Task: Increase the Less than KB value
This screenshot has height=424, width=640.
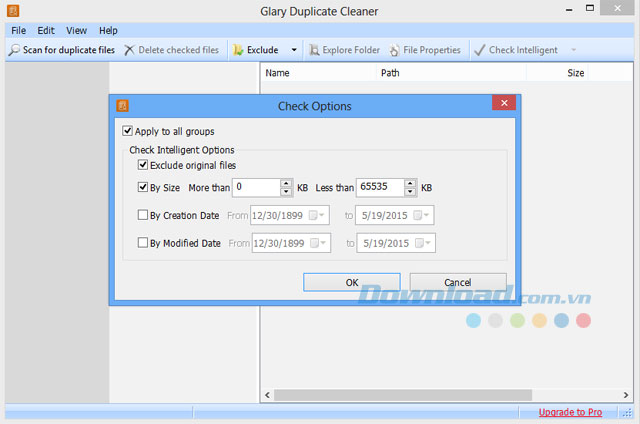Action: click(x=410, y=183)
